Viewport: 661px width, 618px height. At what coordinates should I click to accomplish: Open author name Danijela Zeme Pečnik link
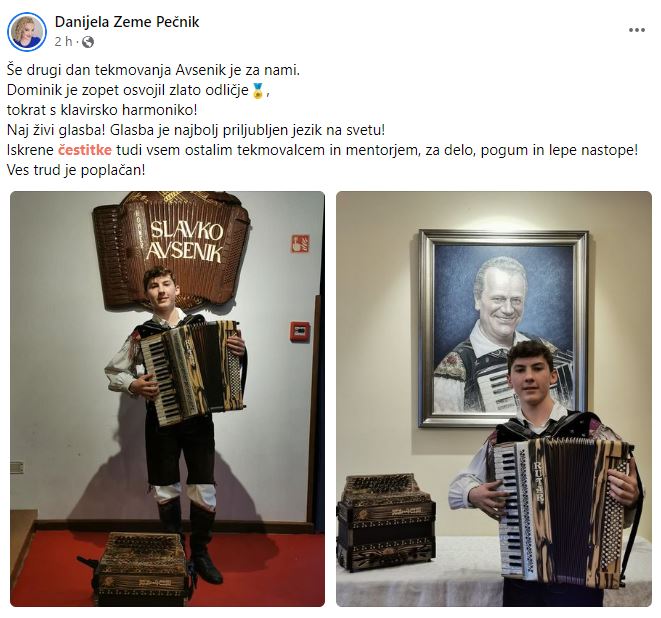point(127,22)
